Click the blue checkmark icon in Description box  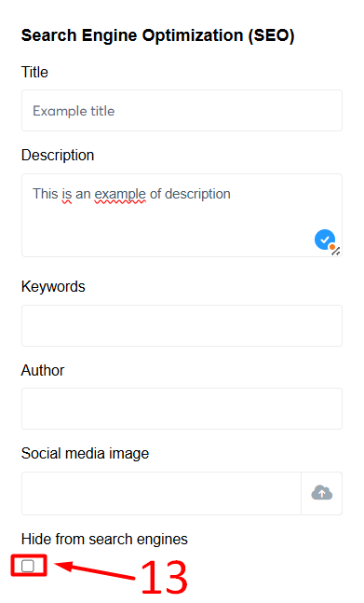coord(325,240)
